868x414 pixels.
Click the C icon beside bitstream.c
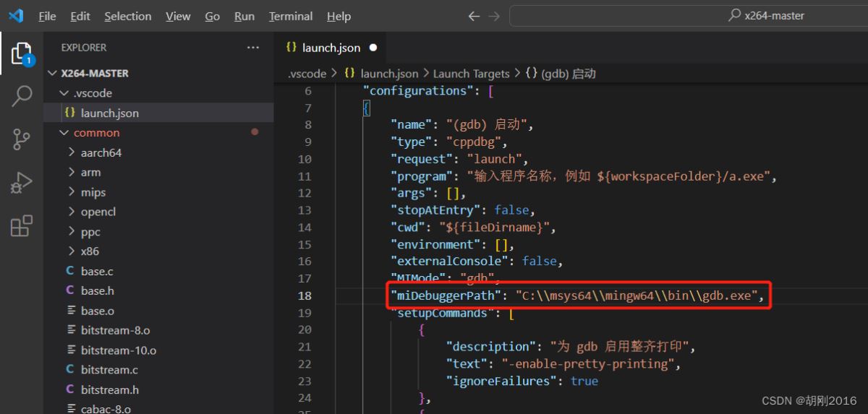click(70, 369)
